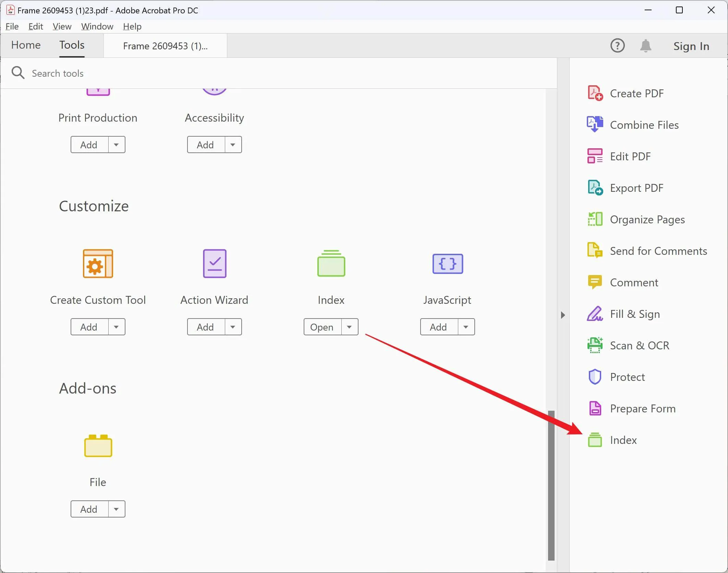Click the Tools tab
The width and height of the screenshot is (728, 573).
pyautogui.click(x=72, y=45)
